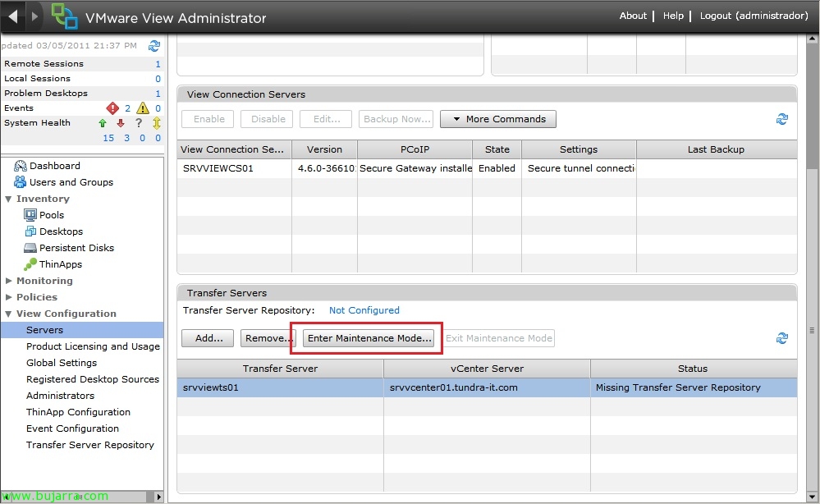
Task: Click sidebar horizontal scroll right arrow
Action: click(159, 497)
